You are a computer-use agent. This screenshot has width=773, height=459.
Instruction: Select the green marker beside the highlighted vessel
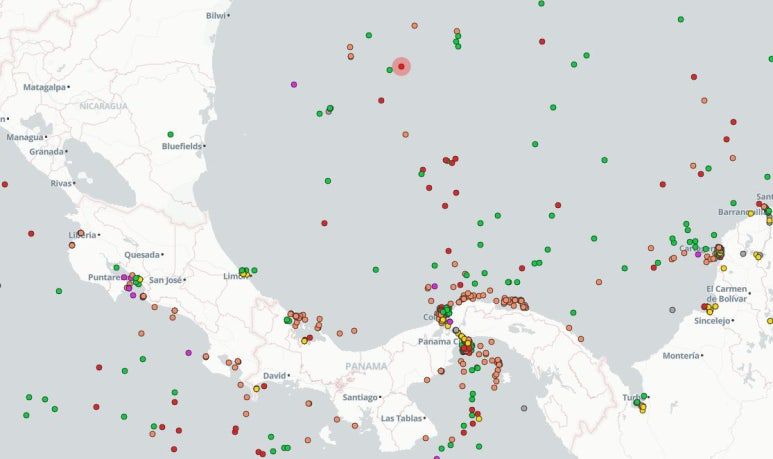(390, 70)
